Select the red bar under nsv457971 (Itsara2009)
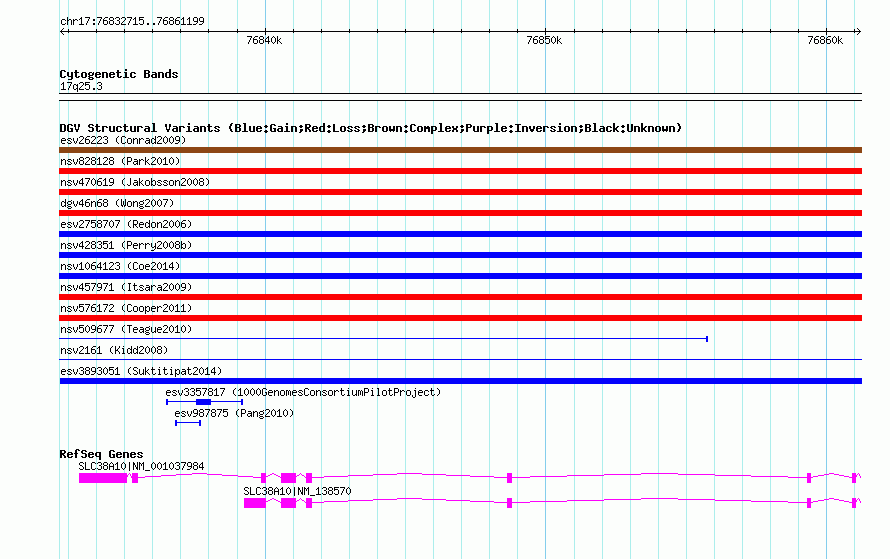 click(460, 297)
